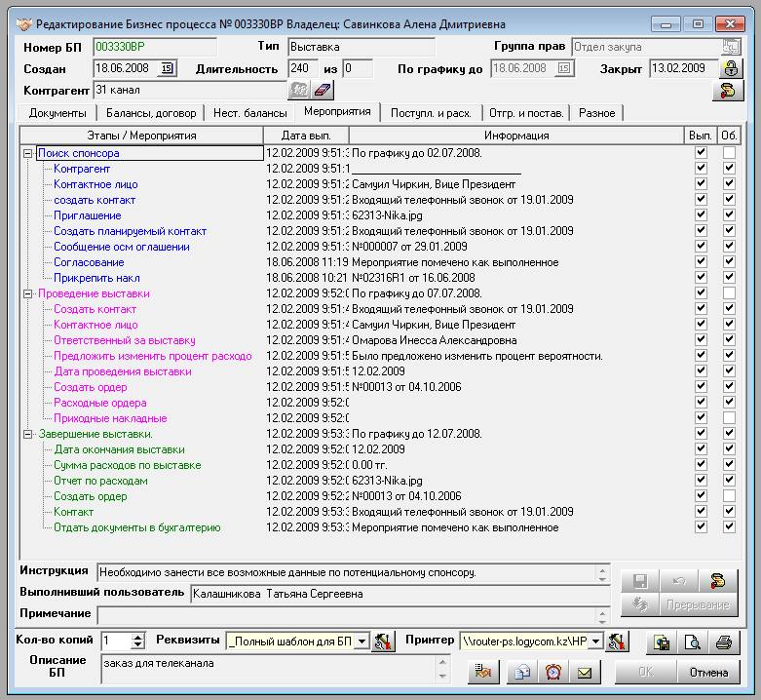Click the undo arrow icon beside save button
The height and width of the screenshot is (700, 761).
tap(678, 581)
